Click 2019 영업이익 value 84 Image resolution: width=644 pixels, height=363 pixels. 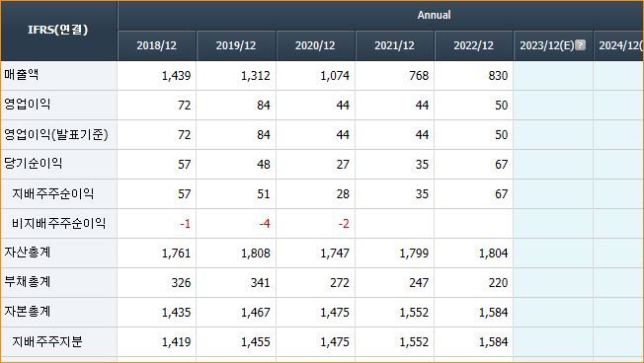coord(264,106)
